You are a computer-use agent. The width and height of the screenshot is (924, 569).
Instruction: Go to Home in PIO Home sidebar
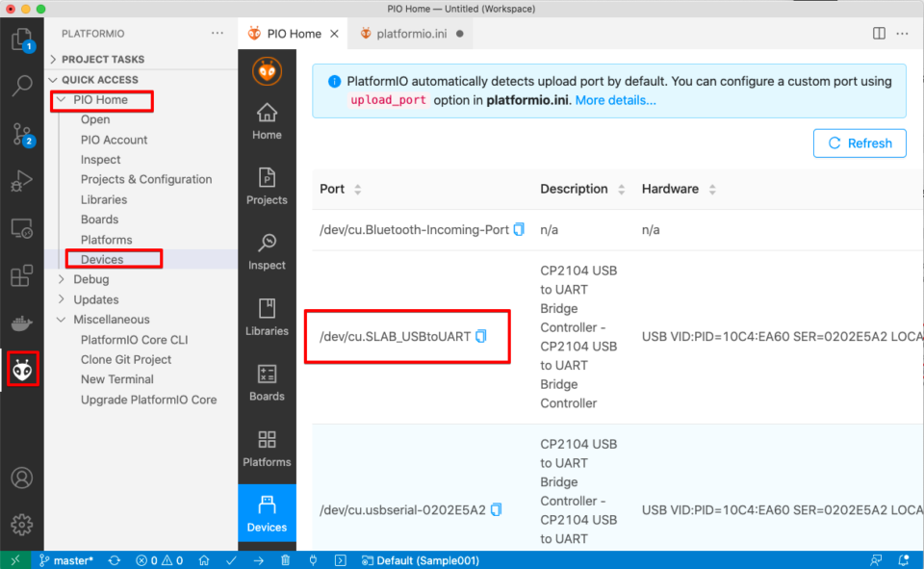pos(267,122)
